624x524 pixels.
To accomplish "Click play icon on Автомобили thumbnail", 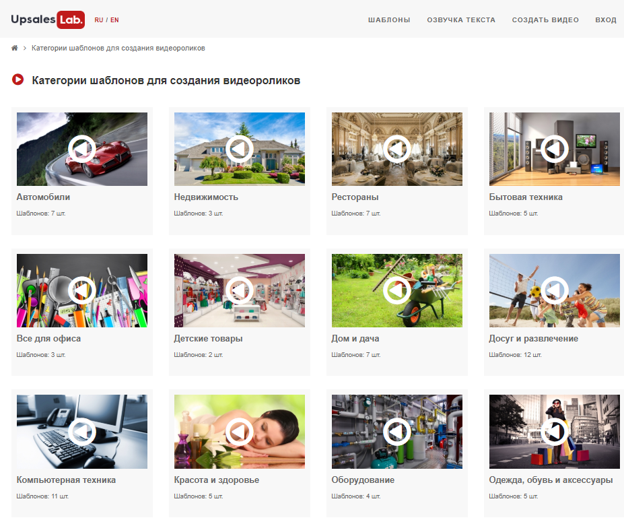I will [x=82, y=149].
